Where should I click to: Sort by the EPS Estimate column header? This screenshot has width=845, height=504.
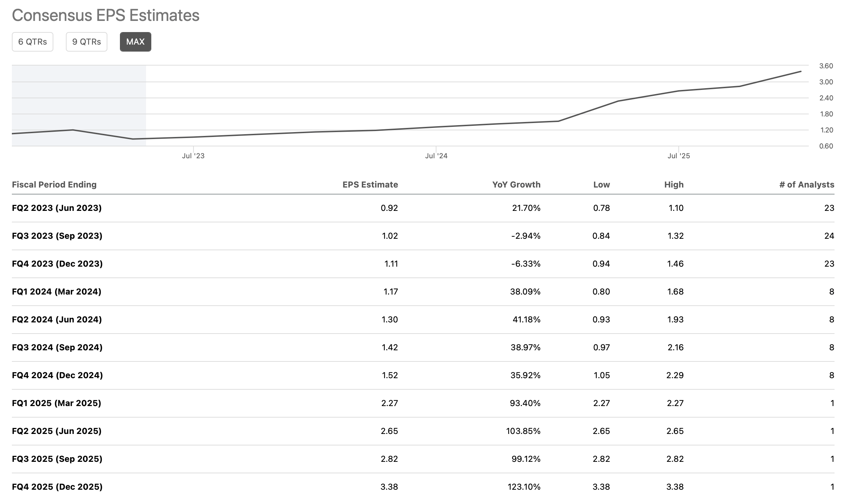point(370,184)
